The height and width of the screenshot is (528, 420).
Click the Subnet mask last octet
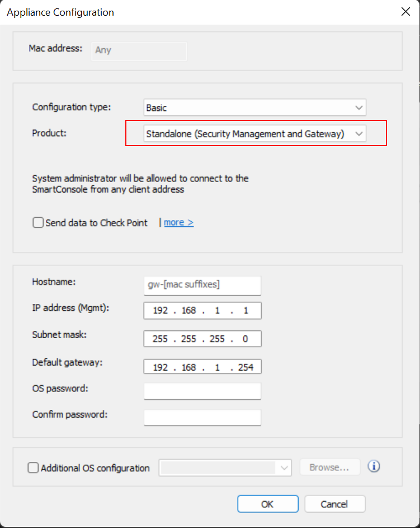246,339
